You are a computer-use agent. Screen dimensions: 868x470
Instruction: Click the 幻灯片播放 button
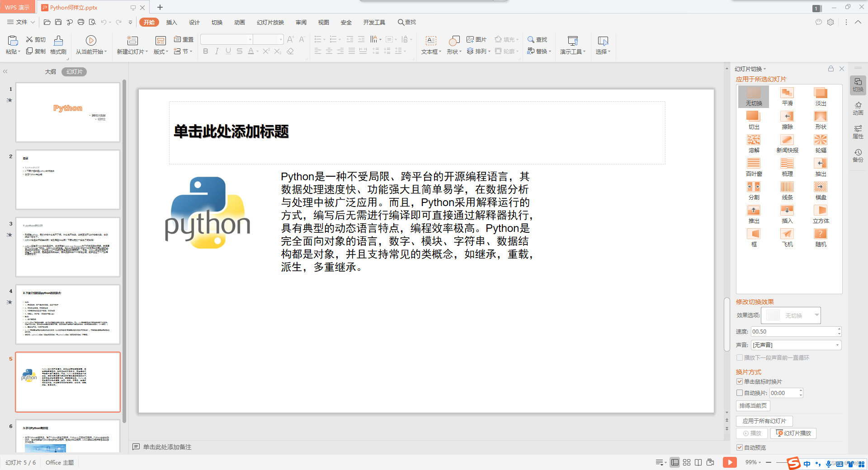coord(793,433)
